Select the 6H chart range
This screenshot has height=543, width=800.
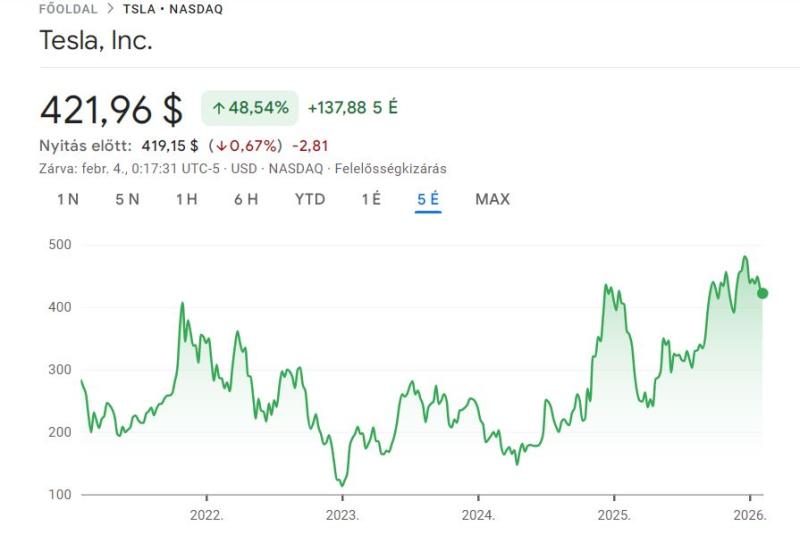pyautogui.click(x=246, y=199)
